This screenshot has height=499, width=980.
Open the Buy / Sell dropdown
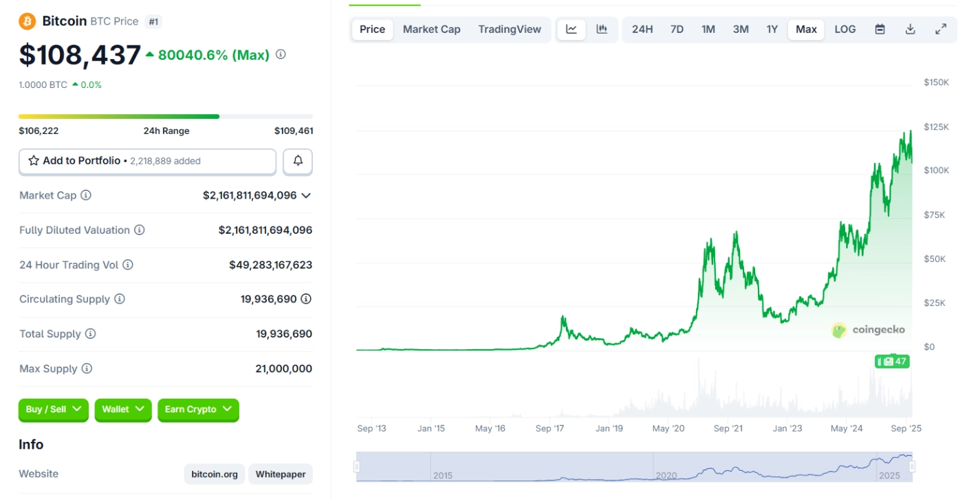pos(54,410)
